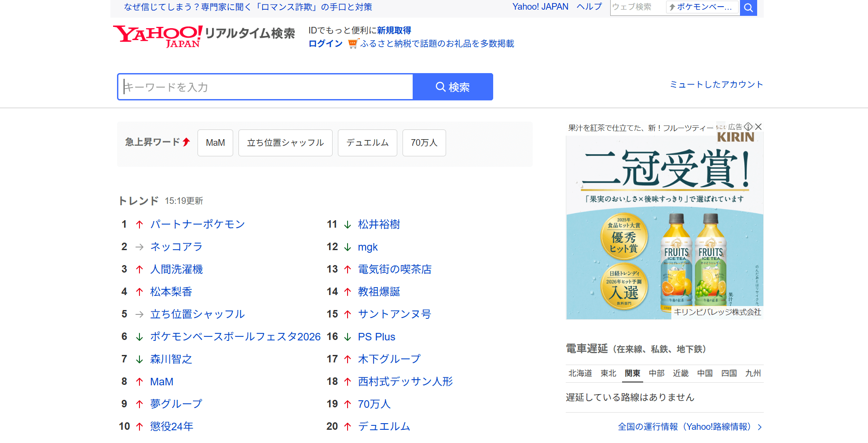Click the デュエルム rising word chip
The image size is (868, 443).
click(367, 143)
